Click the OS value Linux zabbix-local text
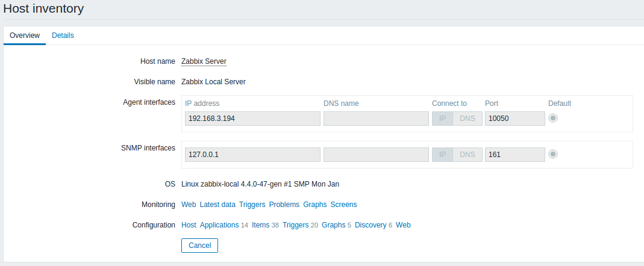This screenshot has height=266, width=644. pyautogui.click(x=260, y=184)
